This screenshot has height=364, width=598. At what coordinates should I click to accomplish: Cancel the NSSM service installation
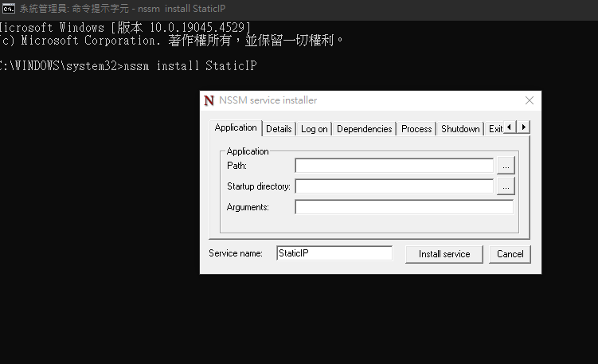[510, 254]
